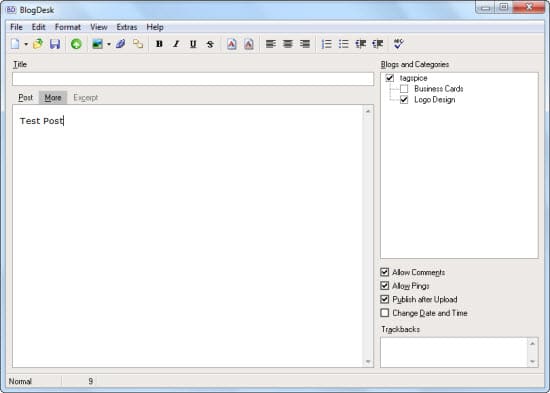The image size is (550, 393).
Task: Click the increase indent icon
Action: point(378,44)
